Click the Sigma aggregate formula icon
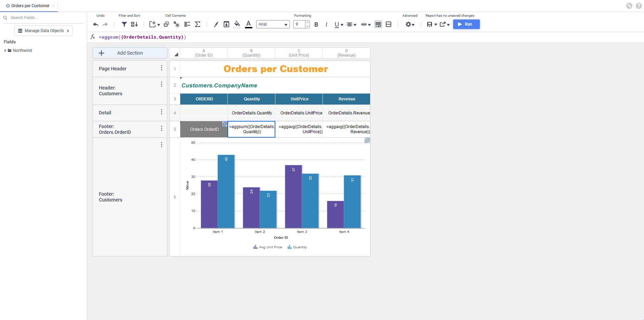 [x=198, y=24]
